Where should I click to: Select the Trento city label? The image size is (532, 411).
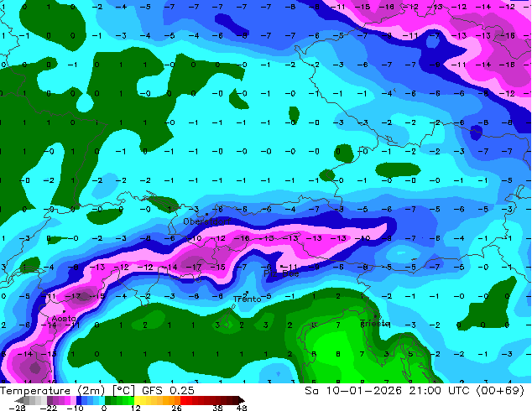tap(248, 299)
